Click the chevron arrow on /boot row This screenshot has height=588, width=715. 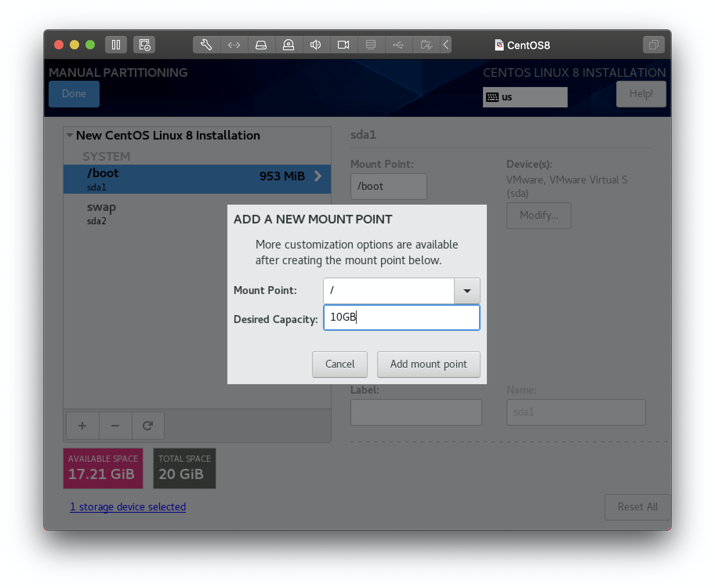[318, 176]
